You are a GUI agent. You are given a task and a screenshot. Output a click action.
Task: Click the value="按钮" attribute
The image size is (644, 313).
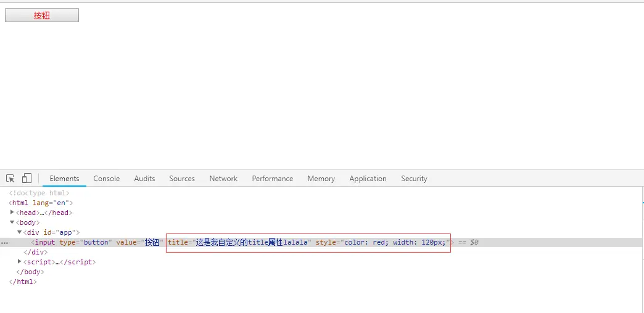click(139, 242)
